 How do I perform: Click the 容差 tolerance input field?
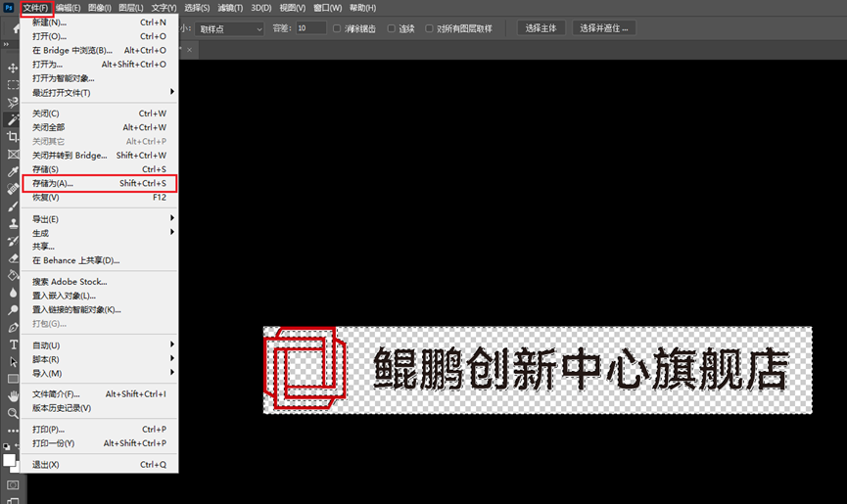click(311, 28)
